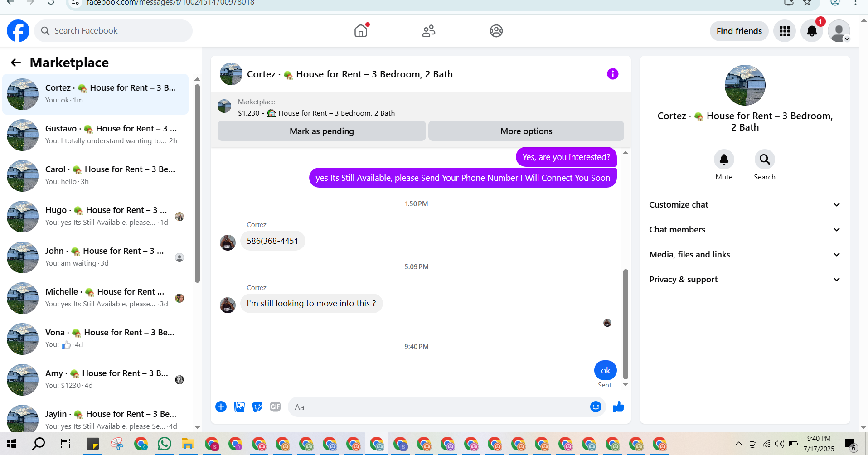Expand the Customize chat section

[x=745, y=205]
